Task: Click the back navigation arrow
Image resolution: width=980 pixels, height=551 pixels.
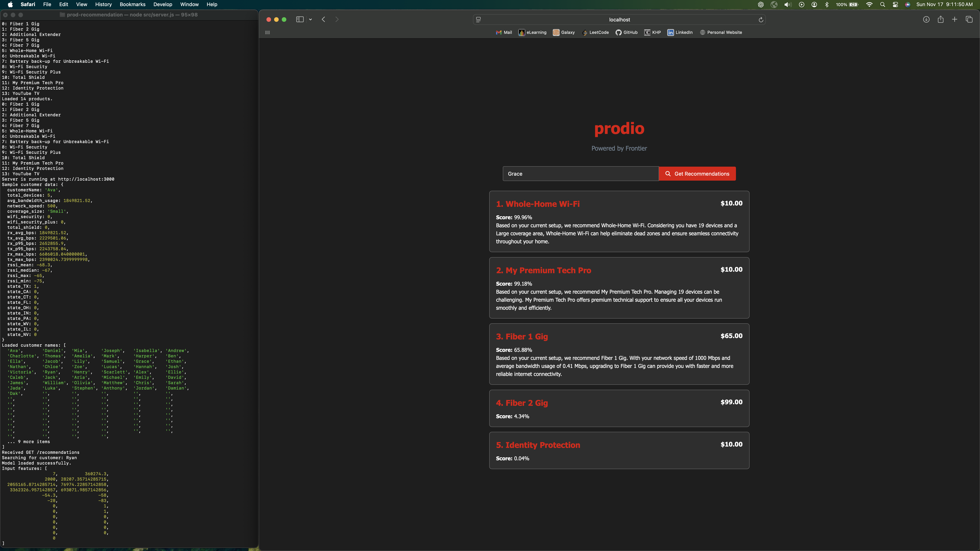Action: point(323,19)
